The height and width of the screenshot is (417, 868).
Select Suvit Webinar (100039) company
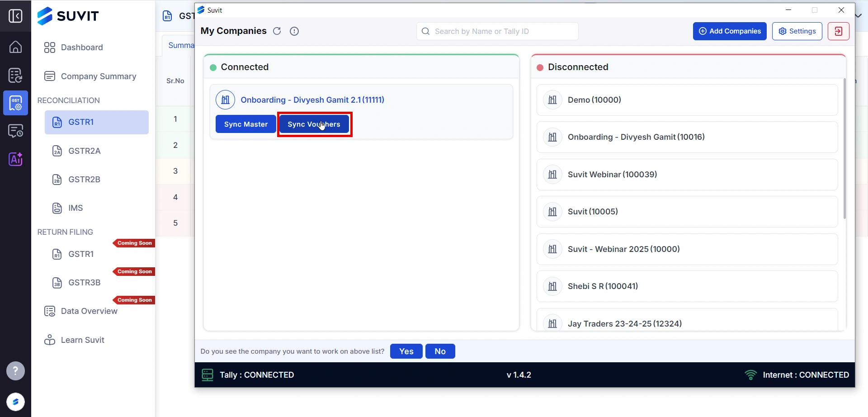coord(687,175)
